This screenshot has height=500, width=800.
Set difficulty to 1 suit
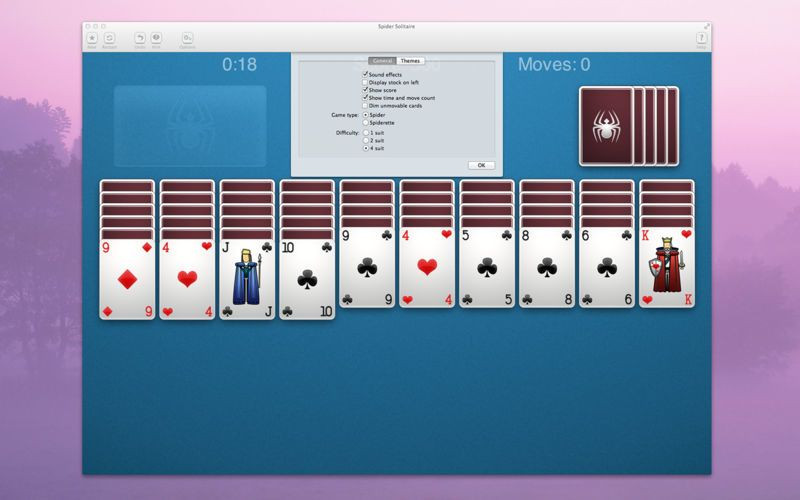pos(366,133)
